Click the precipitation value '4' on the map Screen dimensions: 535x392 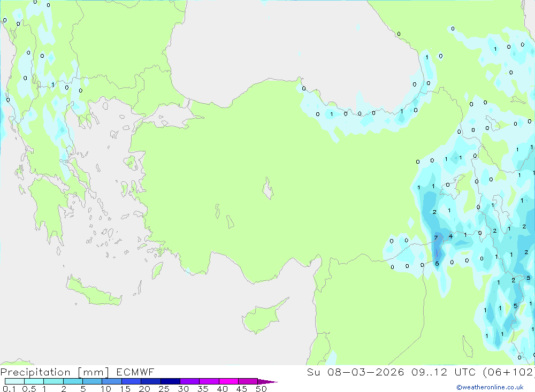pyautogui.click(x=450, y=236)
